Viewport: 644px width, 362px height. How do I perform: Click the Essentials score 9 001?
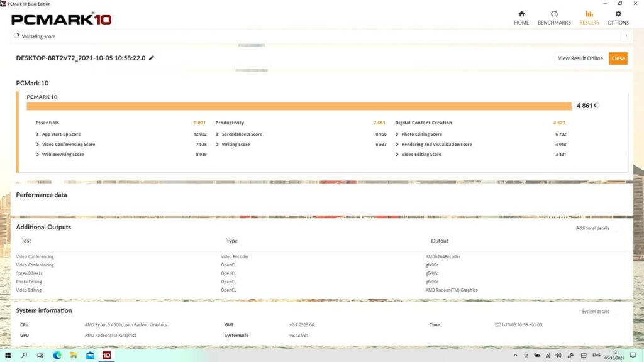coord(199,123)
